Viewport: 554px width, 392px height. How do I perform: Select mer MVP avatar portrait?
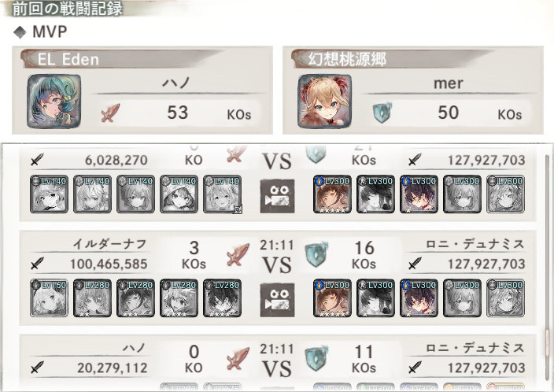(x=325, y=101)
